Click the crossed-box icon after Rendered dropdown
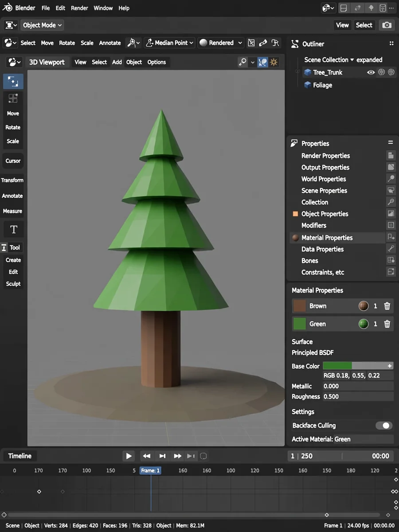399x532 pixels. pyautogui.click(x=251, y=43)
